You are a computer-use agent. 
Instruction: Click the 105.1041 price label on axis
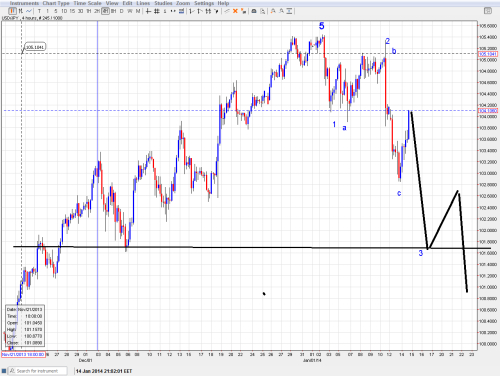(x=488, y=54)
